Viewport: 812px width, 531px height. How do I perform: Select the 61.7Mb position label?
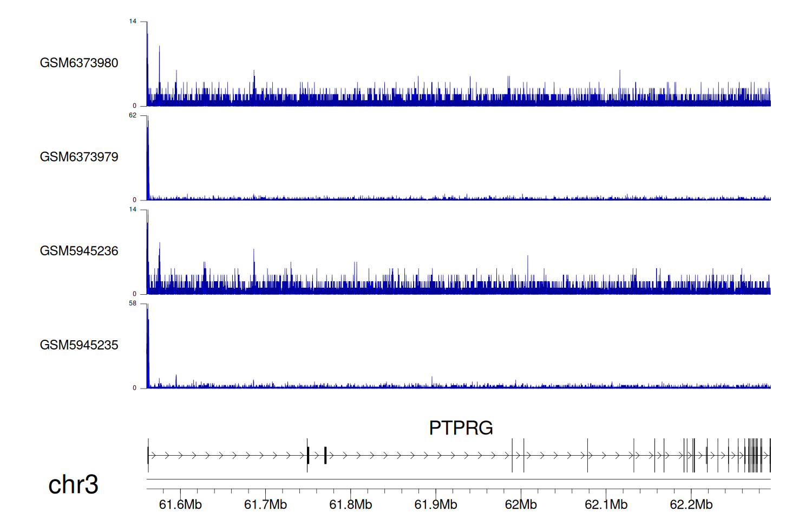point(265,504)
